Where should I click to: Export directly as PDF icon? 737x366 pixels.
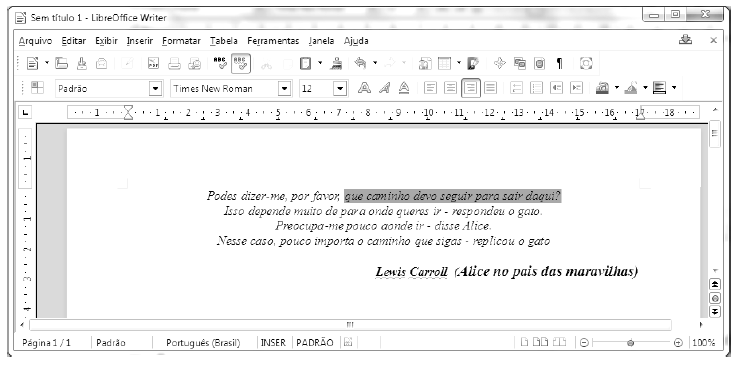tap(154, 63)
